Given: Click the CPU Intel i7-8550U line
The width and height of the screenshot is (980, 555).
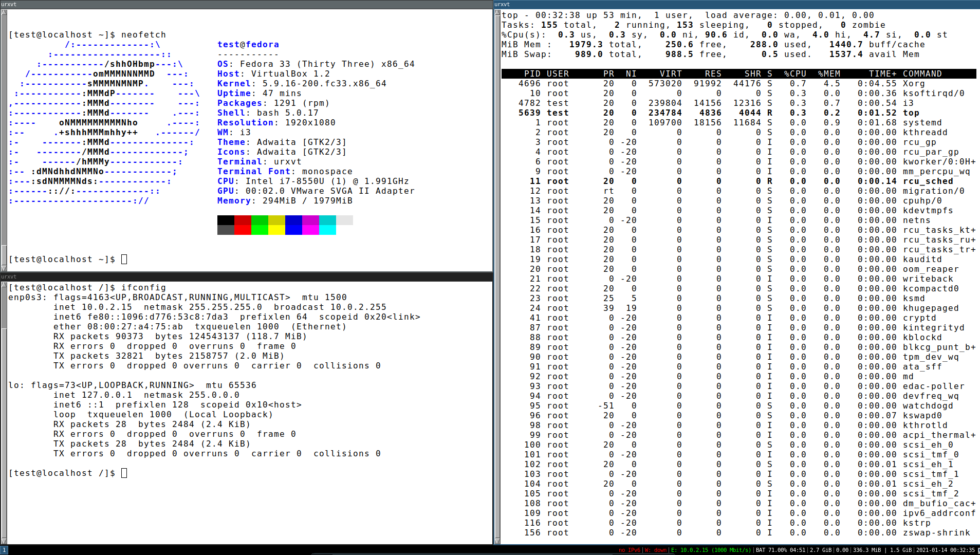Looking at the screenshot, I should [313, 181].
